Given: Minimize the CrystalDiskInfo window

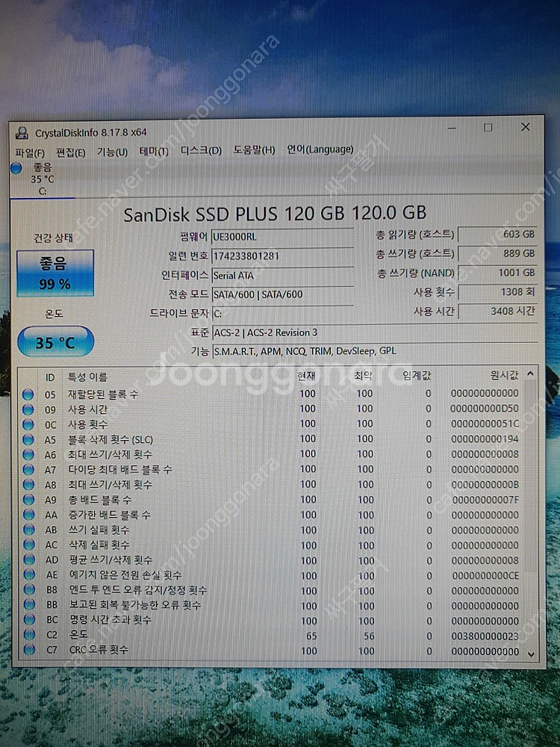Looking at the screenshot, I should click(x=452, y=128).
